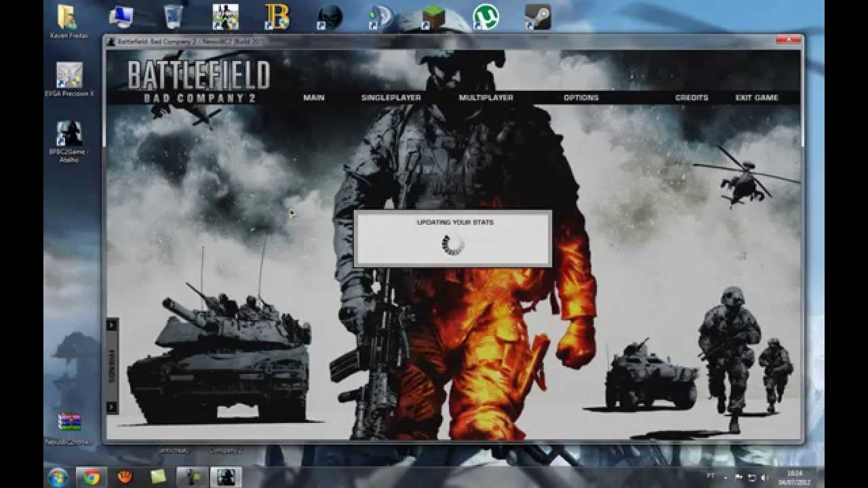The height and width of the screenshot is (488, 868).
Task: Open the uTorrent desktop shortcut
Action: (486, 17)
